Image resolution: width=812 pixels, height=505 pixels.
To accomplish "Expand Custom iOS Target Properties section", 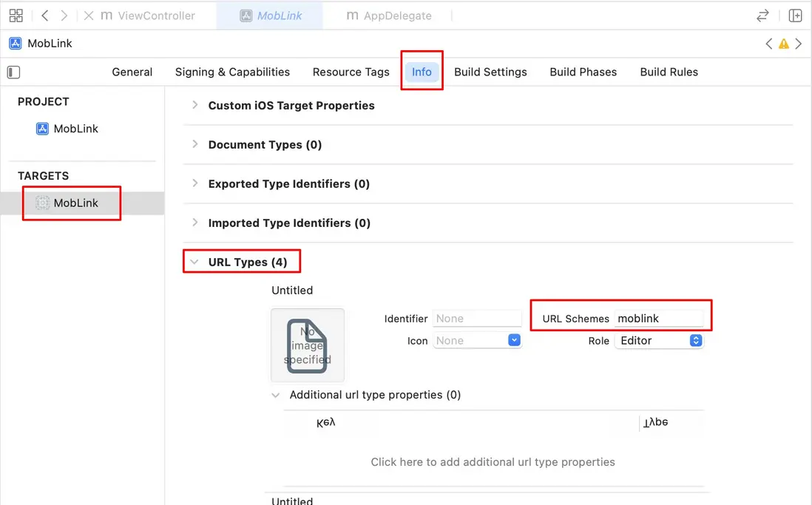I will coord(195,105).
